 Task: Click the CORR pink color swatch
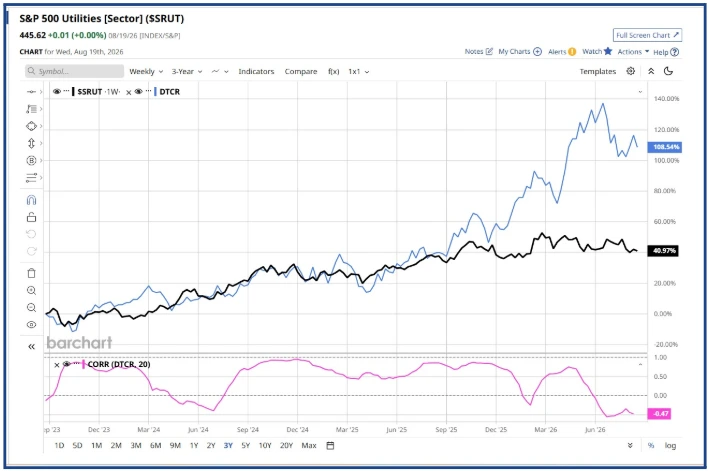click(x=83, y=364)
